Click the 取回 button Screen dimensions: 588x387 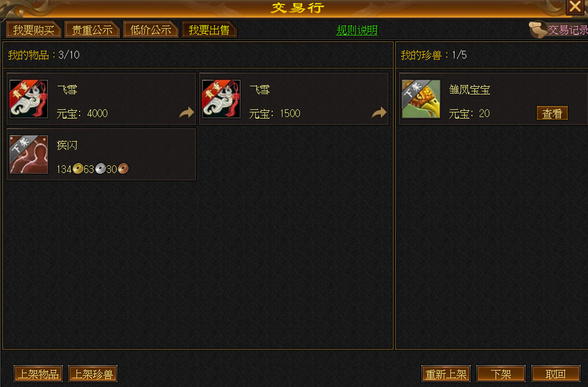[x=556, y=374]
